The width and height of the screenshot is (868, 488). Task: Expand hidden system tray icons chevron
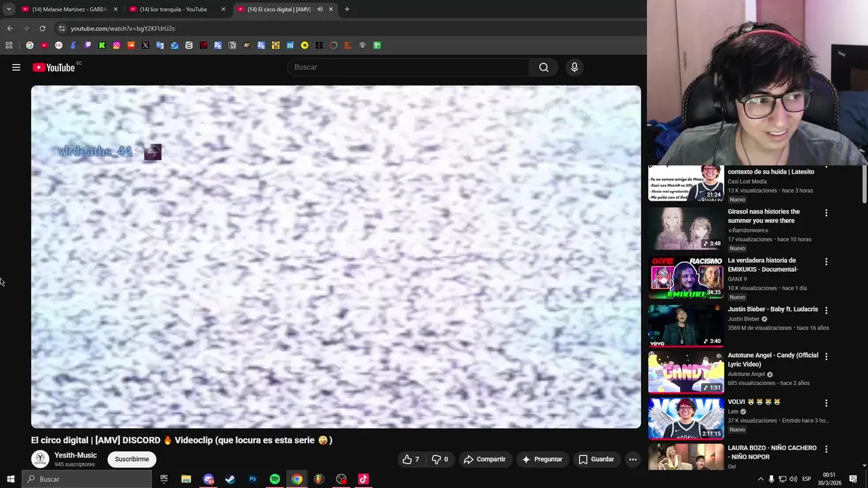pos(760,479)
